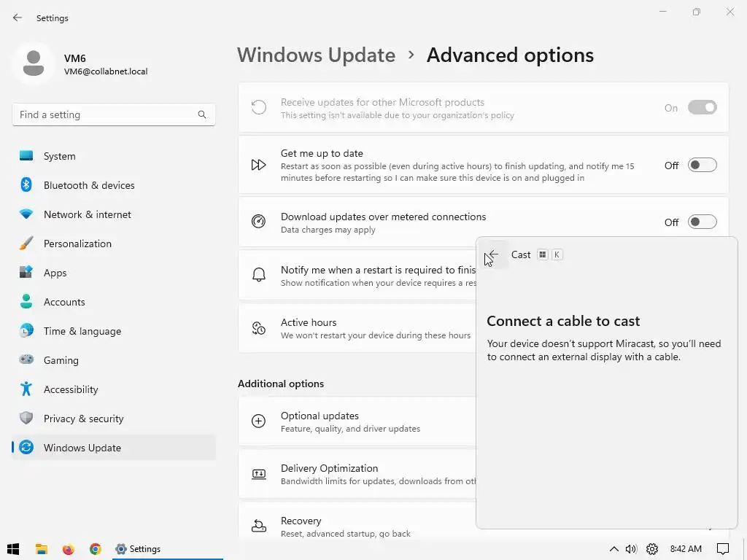Click the volume speaker icon in system tray
Viewport: 747px width, 560px height.
pyautogui.click(x=631, y=548)
